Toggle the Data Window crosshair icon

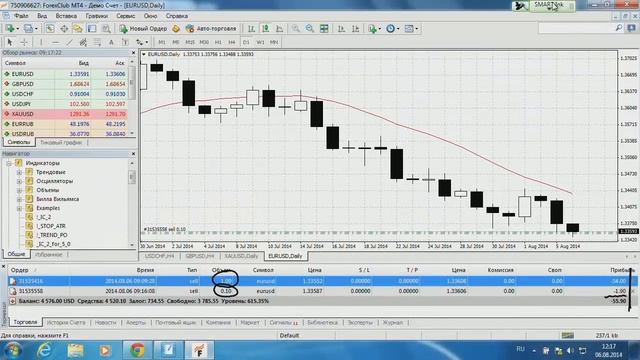[64, 29]
